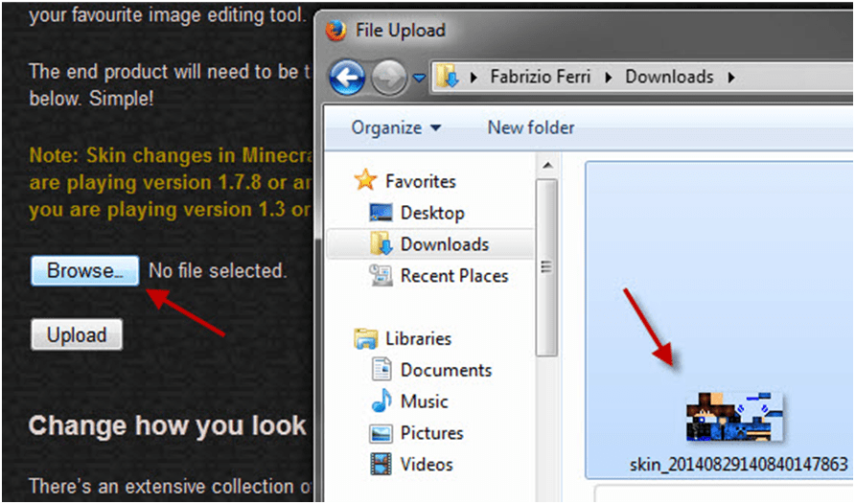Screen dimensions: 855x504
Task: Open the Music library
Action: 425,401
